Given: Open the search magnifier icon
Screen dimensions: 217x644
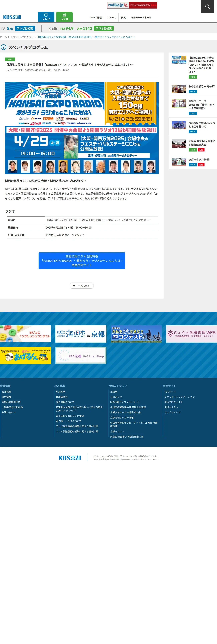Looking at the screenshot, I should (x=207, y=7).
